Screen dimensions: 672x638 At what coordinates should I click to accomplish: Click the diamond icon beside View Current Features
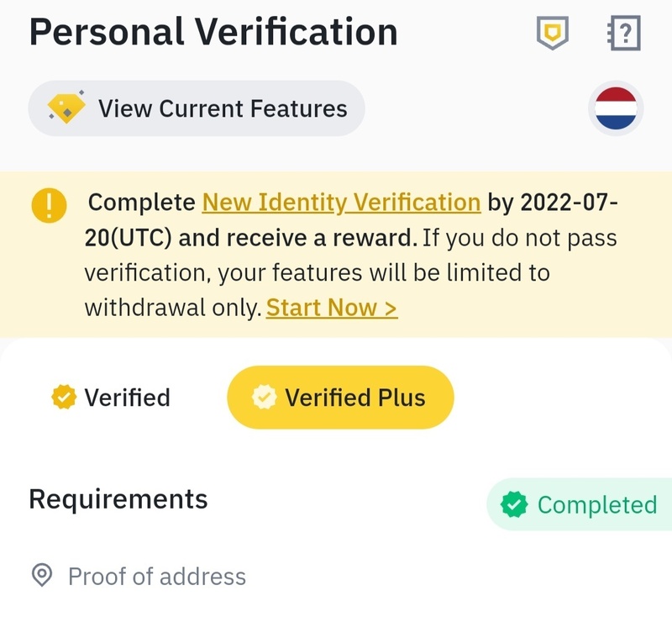click(66, 108)
